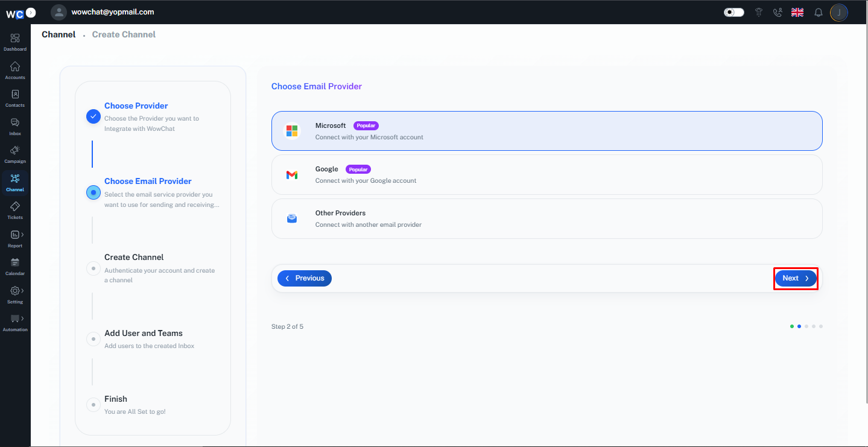The image size is (868, 447).
Task: Open the Setting gear icon
Action: pos(15,291)
